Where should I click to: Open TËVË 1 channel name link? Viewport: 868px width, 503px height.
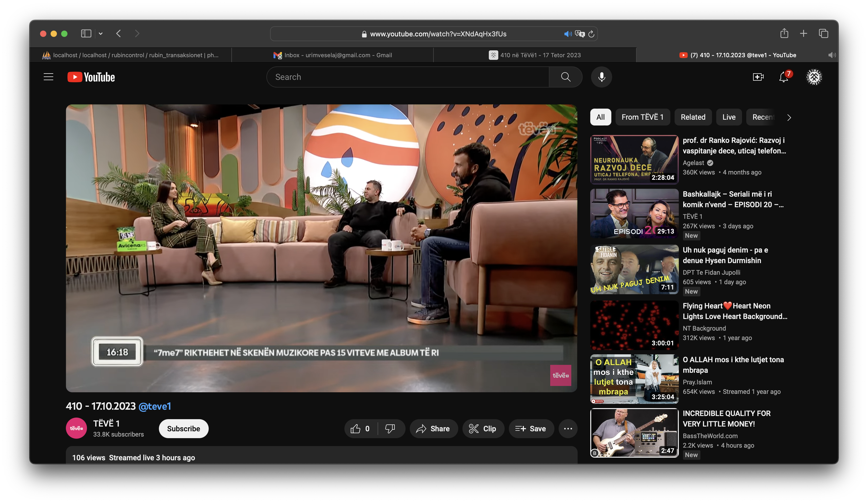click(x=106, y=423)
